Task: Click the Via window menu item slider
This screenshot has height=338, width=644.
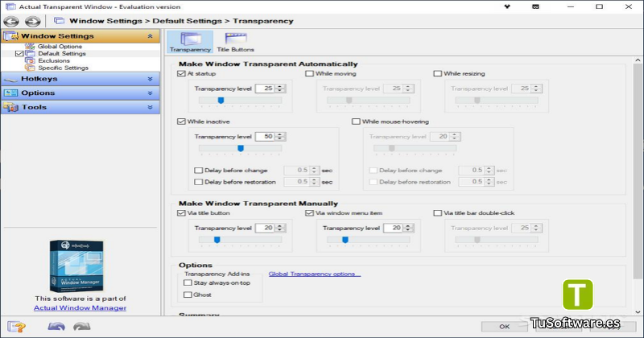Action: coord(369,241)
